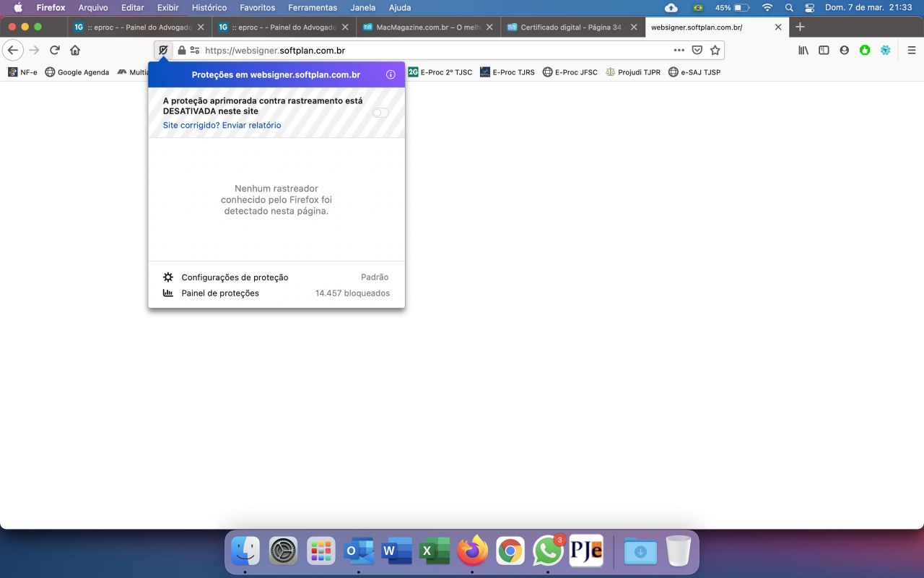Open the Firefox hamburger menu
924x578 pixels.
pyautogui.click(x=912, y=51)
